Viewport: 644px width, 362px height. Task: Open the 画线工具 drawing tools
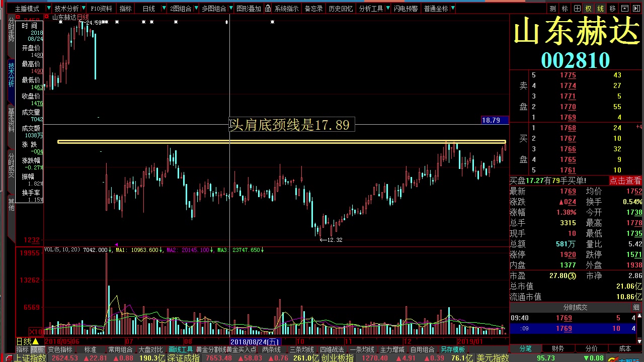[x=181, y=349]
